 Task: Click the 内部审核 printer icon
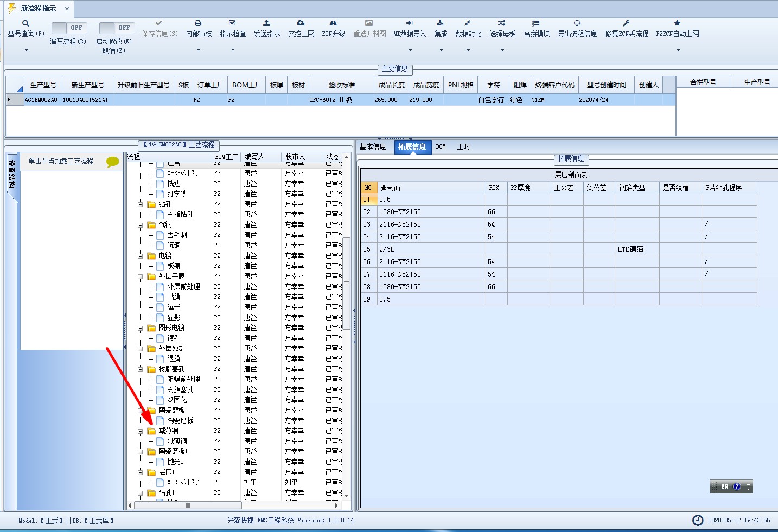pyautogui.click(x=198, y=23)
